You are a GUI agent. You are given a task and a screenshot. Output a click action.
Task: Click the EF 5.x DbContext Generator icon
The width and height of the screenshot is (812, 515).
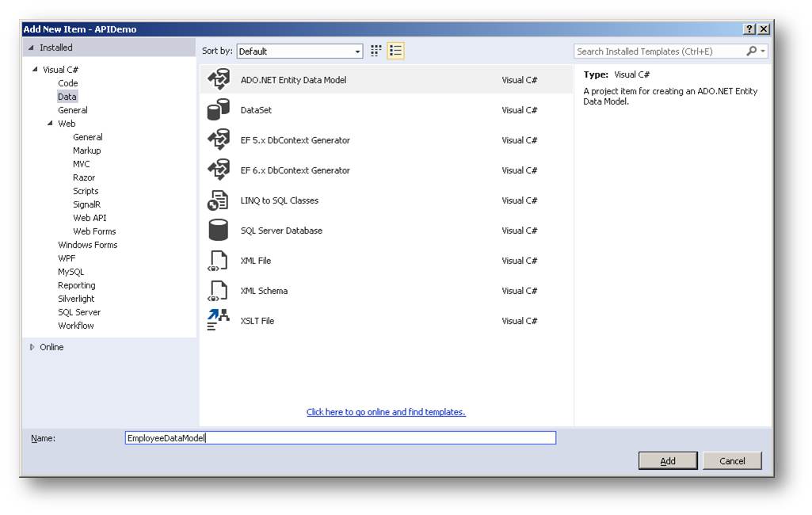point(219,140)
